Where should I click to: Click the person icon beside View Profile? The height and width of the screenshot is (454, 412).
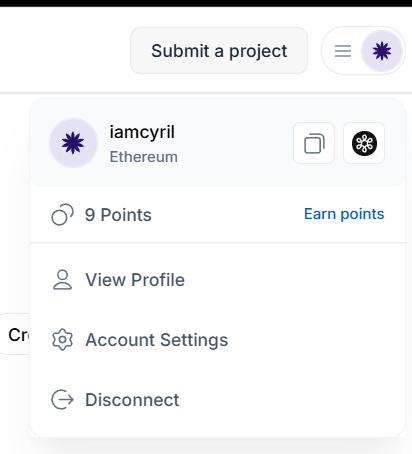(x=62, y=280)
